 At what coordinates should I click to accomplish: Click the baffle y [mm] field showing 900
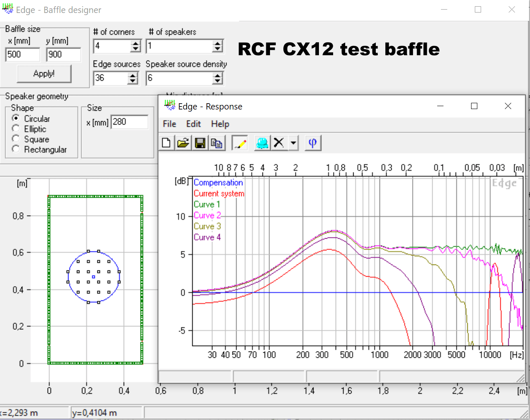point(64,54)
